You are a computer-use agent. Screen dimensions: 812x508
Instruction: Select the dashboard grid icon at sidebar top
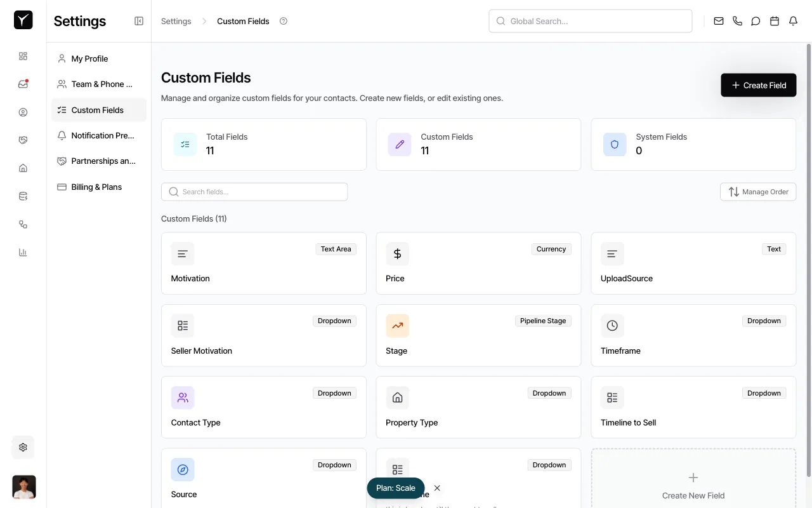(x=23, y=56)
